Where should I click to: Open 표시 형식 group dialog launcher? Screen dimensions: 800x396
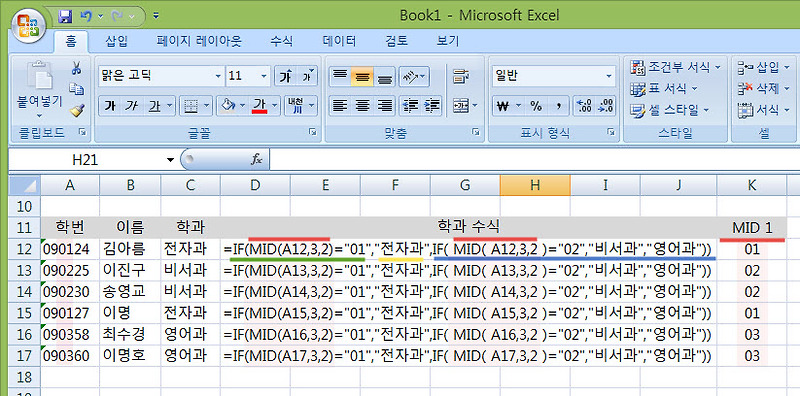pos(611,133)
